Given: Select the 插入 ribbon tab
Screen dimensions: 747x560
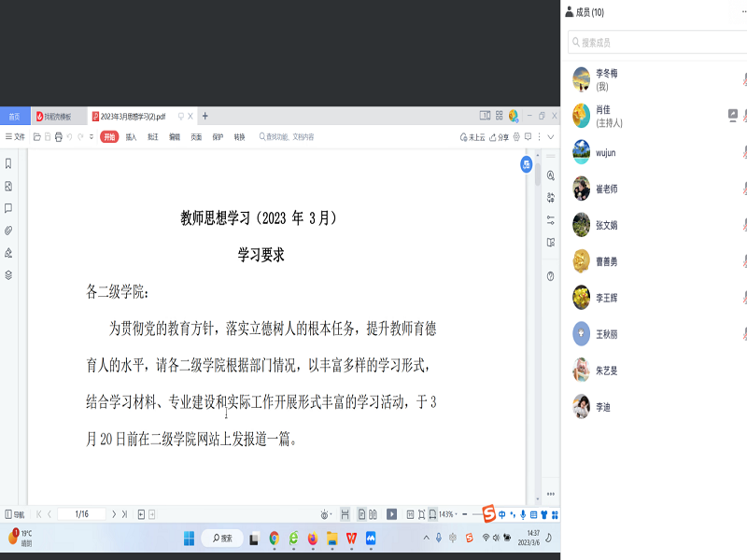Looking at the screenshot, I should 131,137.
